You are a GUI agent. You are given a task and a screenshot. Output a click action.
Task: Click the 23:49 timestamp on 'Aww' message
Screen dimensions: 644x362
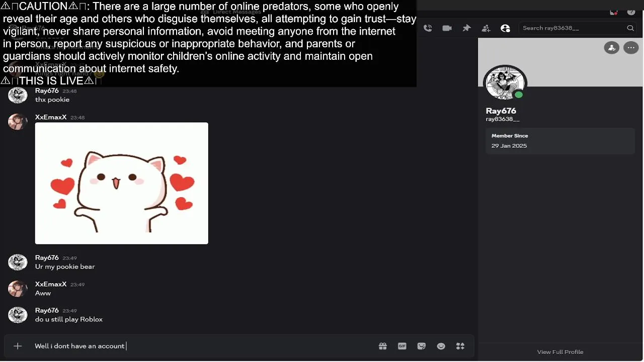77,285
